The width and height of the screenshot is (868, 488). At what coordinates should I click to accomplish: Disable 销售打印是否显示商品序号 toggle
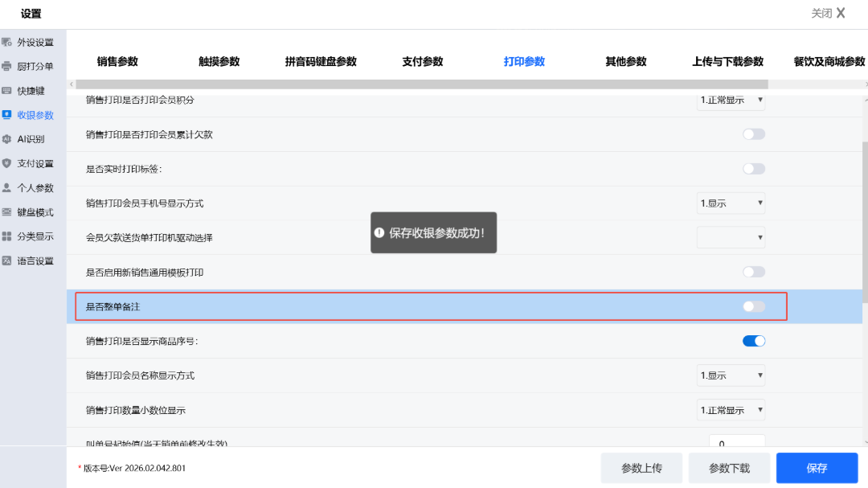click(x=753, y=341)
